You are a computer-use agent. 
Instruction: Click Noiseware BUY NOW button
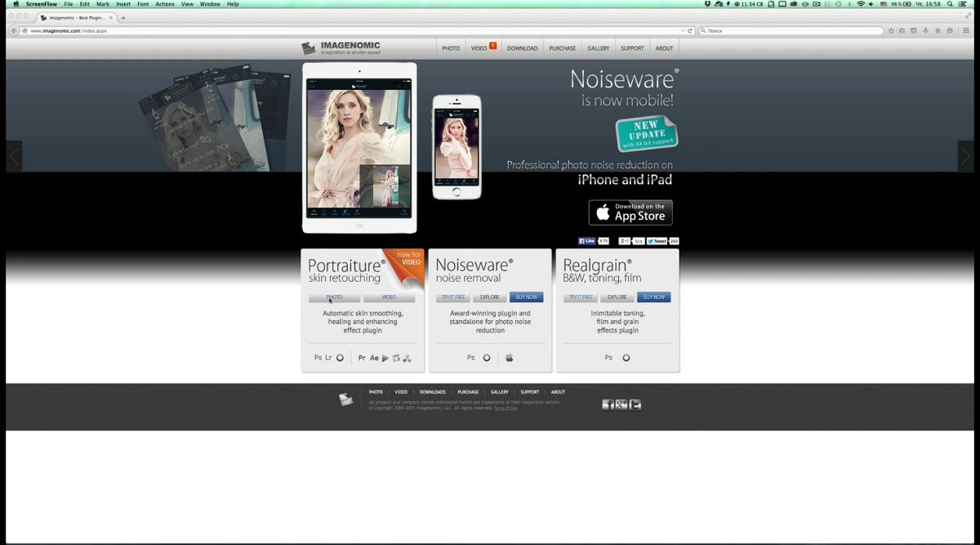[526, 297]
